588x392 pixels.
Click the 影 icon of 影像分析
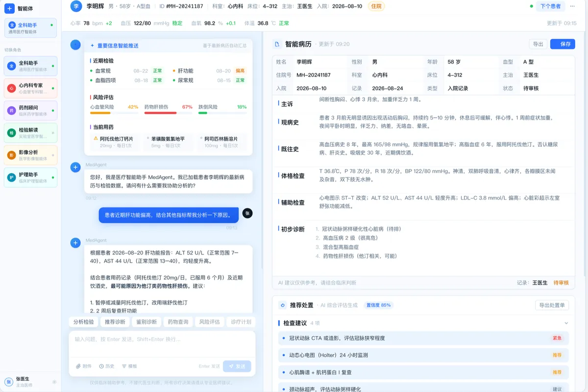click(12, 155)
